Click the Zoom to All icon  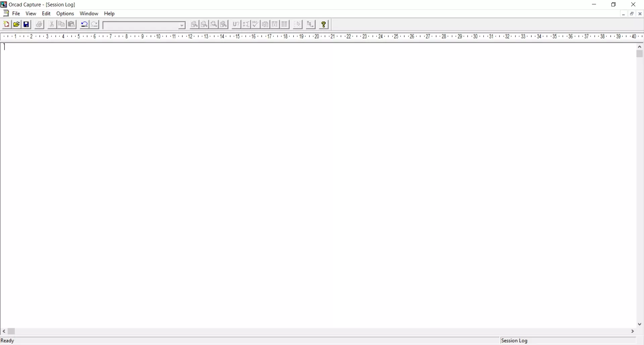tap(224, 24)
